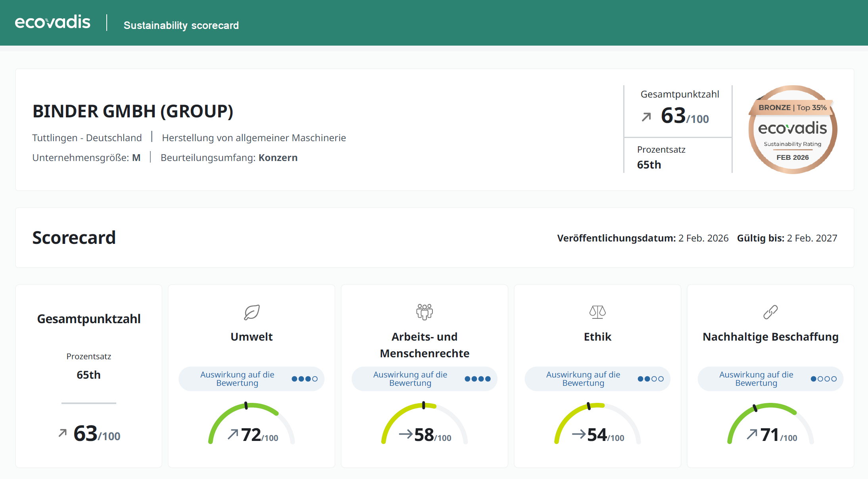
Task: Click the Ethik impact rating dots
Action: pos(650,379)
